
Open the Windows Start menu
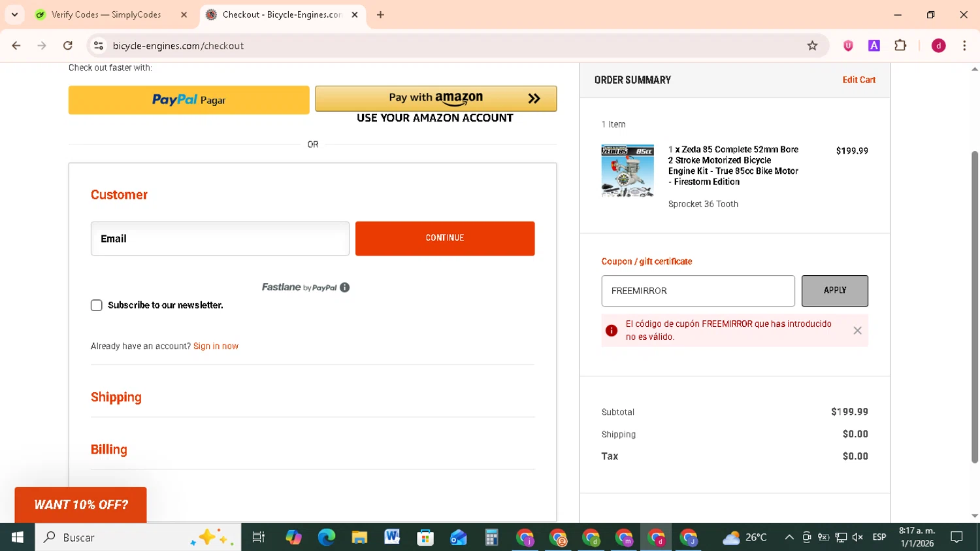pos(18,537)
